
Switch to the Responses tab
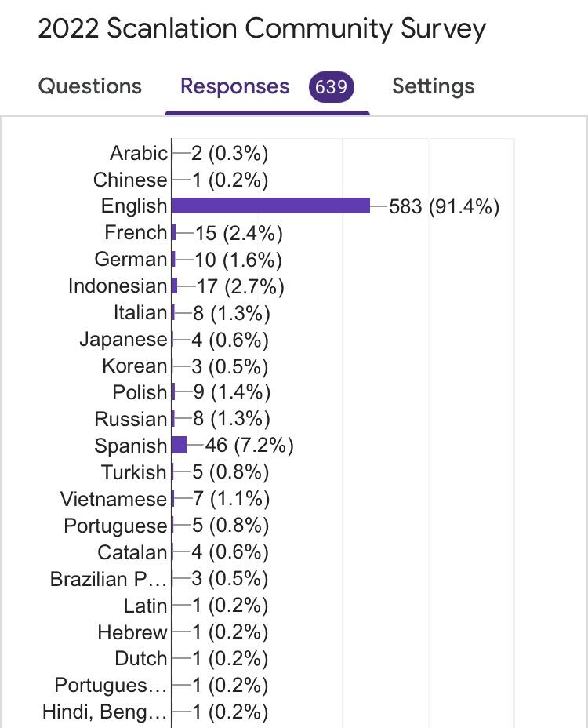pos(235,86)
